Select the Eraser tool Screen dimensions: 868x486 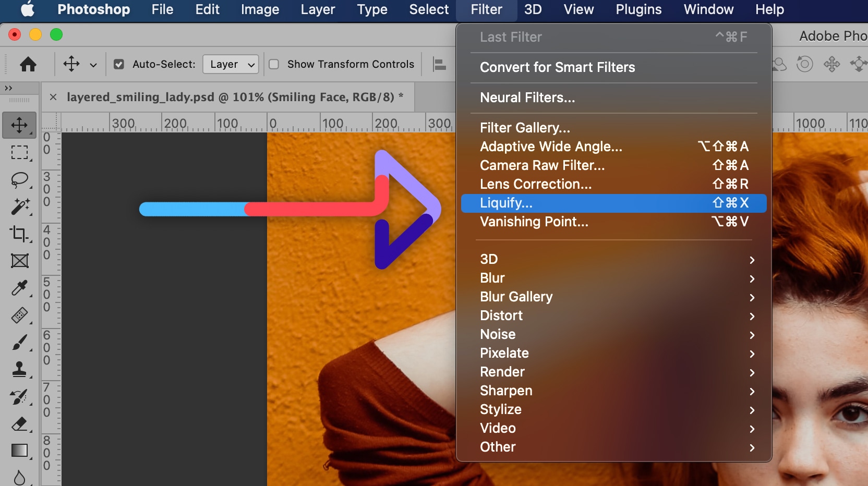coord(19,424)
